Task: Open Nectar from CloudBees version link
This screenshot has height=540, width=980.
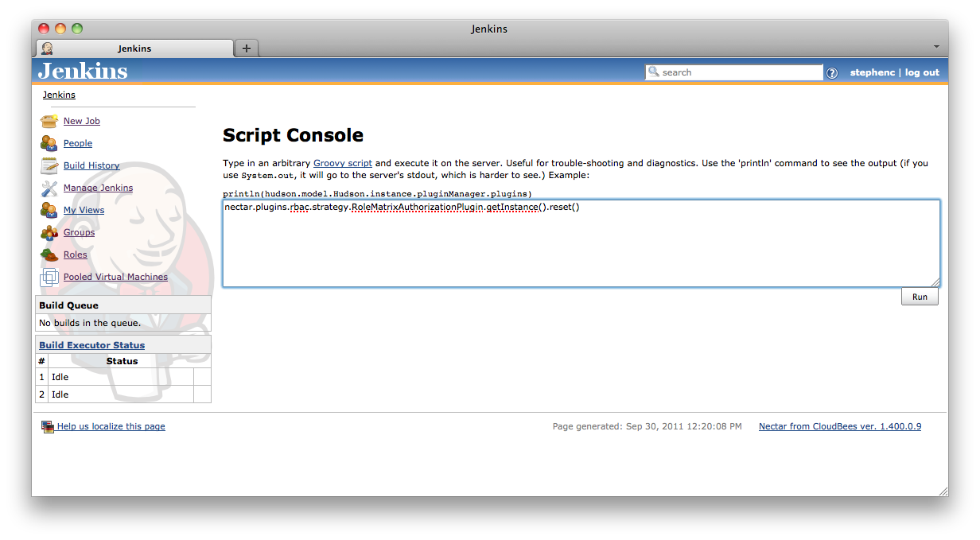Action: tap(839, 426)
